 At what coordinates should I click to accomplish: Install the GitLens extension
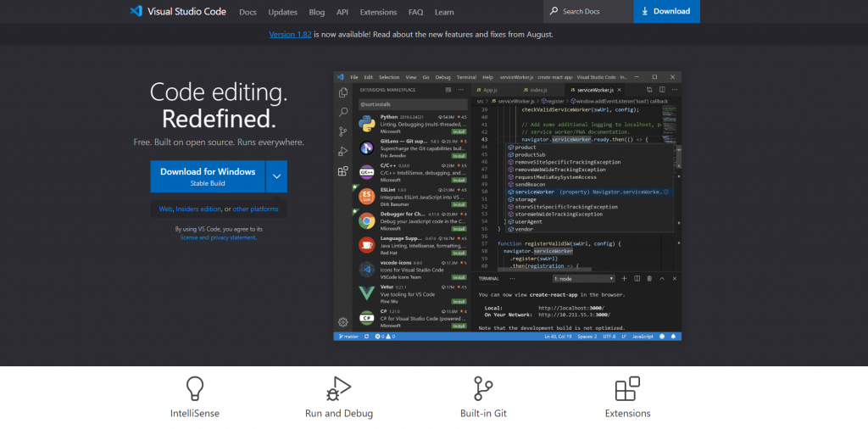[x=459, y=156]
